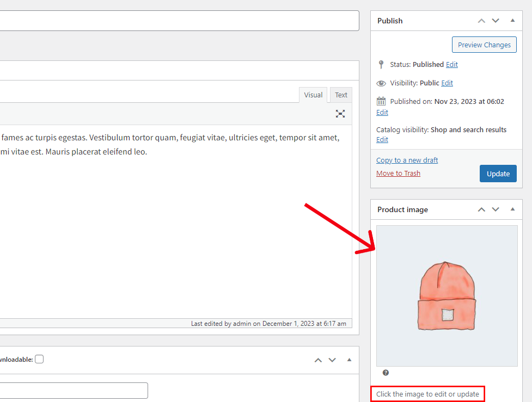532x402 pixels.
Task: Click the status pin icon in Publish
Action: pos(381,64)
